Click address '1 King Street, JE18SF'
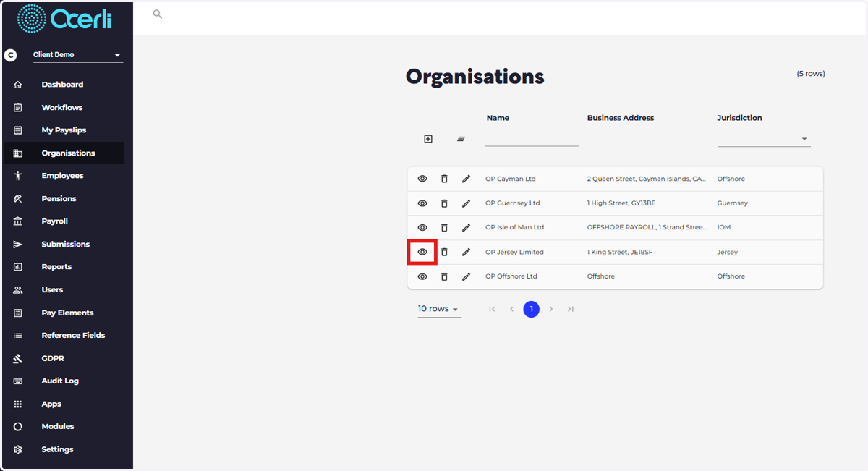The image size is (868, 471). point(621,252)
